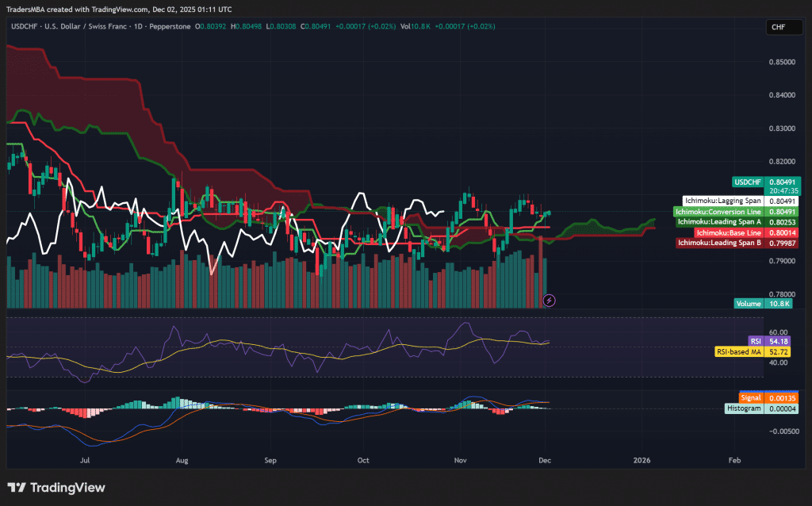Open symbol search via the USDCHF ticker
Viewport: 812px width, 506px height.
(25, 26)
